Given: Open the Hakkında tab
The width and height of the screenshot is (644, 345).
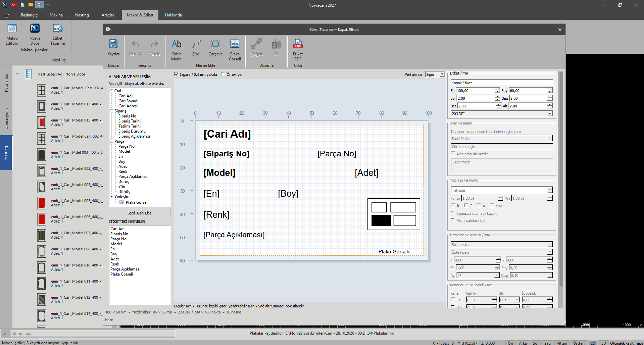Looking at the screenshot, I should (174, 15).
